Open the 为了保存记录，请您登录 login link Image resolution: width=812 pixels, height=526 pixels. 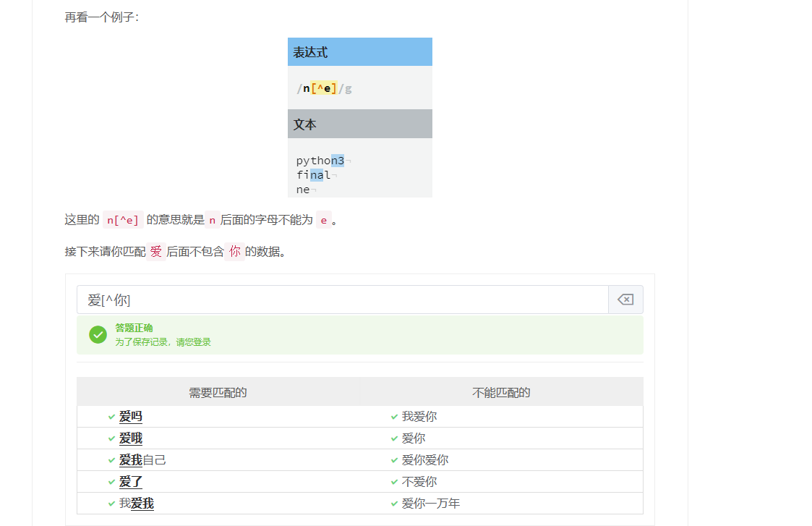163,342
